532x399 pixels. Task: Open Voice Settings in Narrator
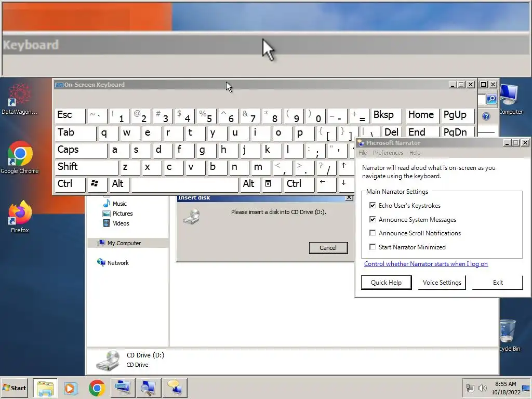point(442,282)
